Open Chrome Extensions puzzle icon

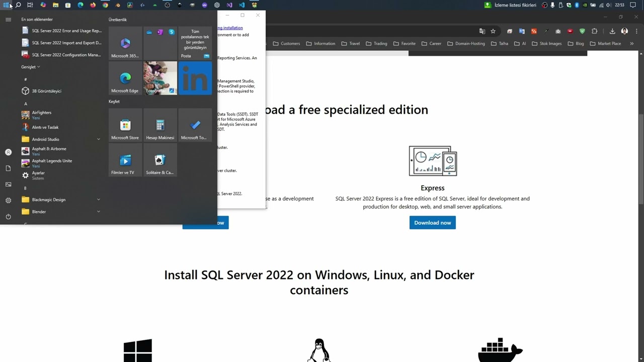pyautogui.click(x=594, y=31)
